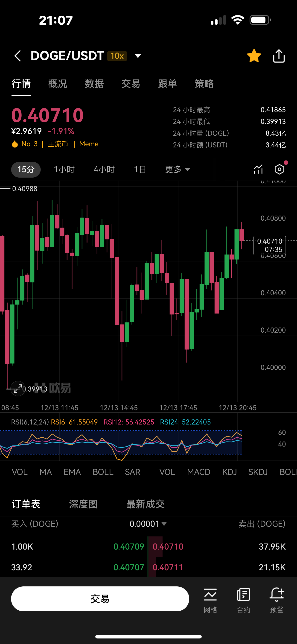Tap the -1.91% price change
Screen dimensions: 297x644
(x=61, y=131)
